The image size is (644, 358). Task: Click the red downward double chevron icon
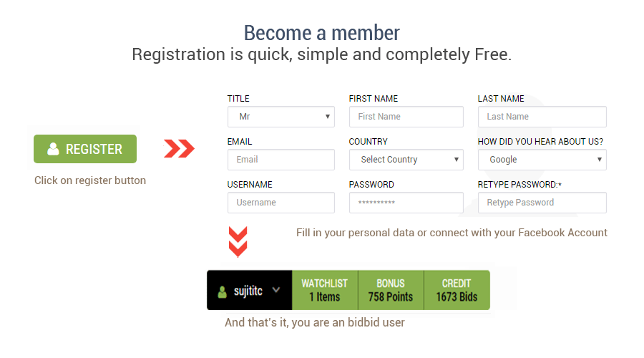click(x=238, y=242)
